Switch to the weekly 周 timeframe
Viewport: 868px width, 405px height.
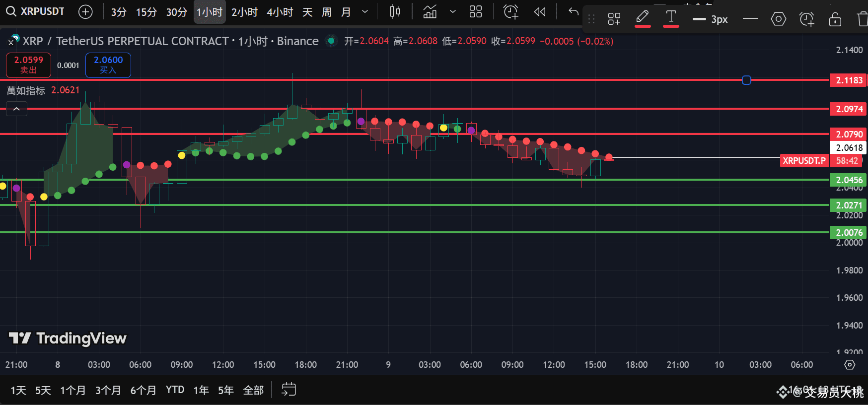click(x=326, y=12)
